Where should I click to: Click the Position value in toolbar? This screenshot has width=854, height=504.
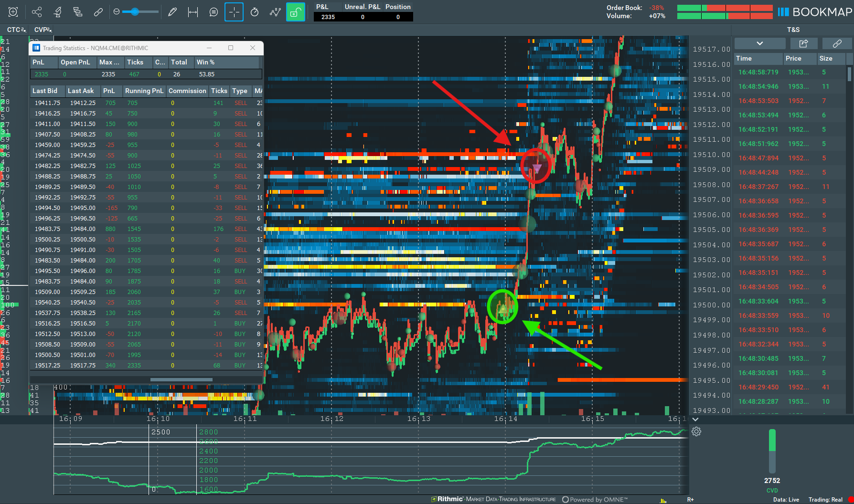pos(398,17)
